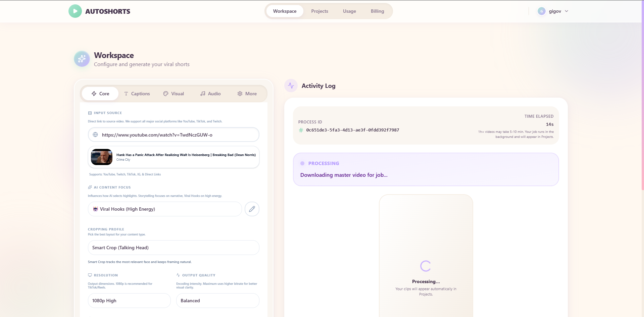Screen dimensions: 644x317
Task: Click the Audio music note icon
Action: (203, 94)
